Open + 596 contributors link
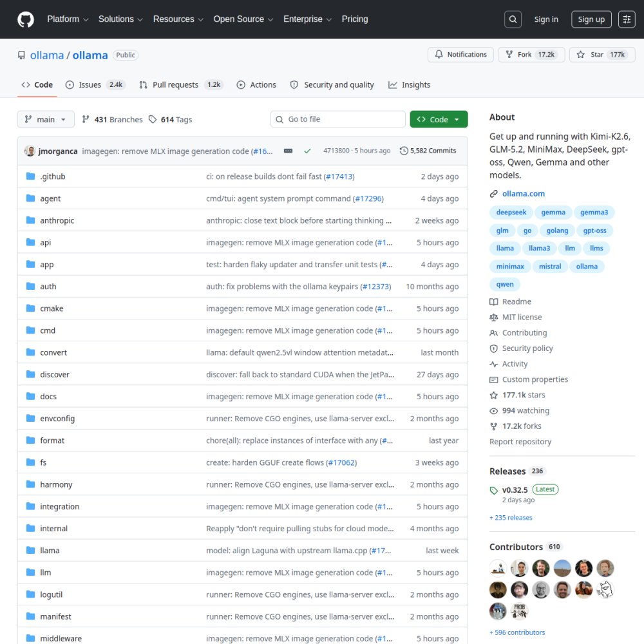Viewport: 644px width, 644px height. [517, 633]
